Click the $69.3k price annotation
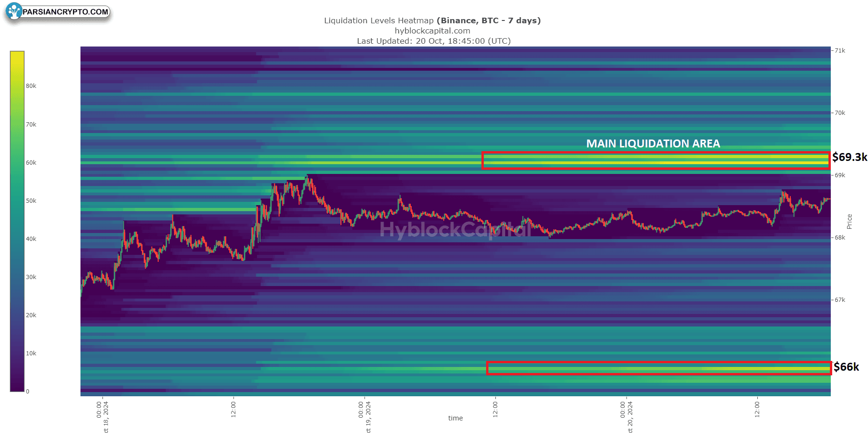Image resolution: width=868 pixels, height=433 pixels. [849, 157]
